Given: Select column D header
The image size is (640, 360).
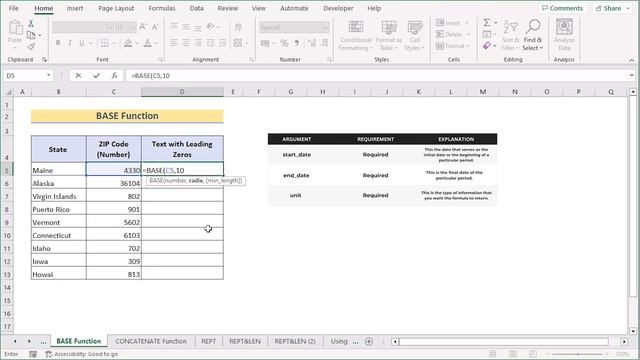Looking at the screenshot, I should click(x=182, y=92).
